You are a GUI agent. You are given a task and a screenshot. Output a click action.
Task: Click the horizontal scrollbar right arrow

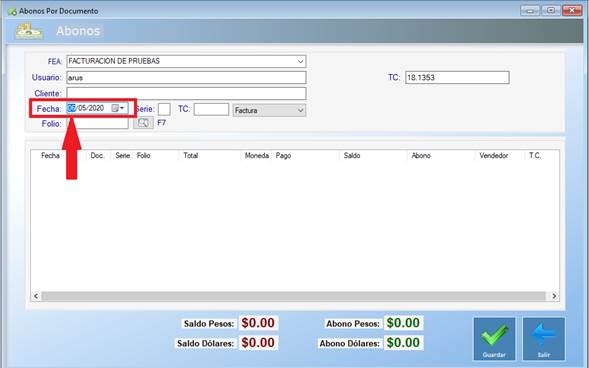pos(554,296)
